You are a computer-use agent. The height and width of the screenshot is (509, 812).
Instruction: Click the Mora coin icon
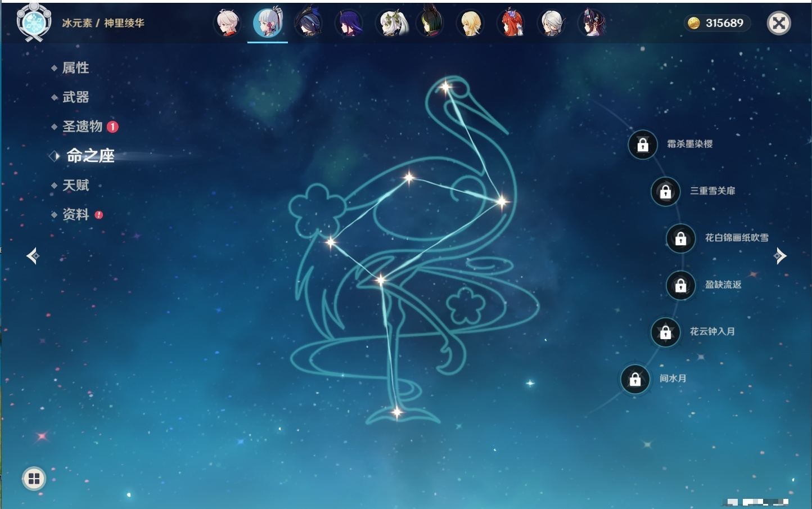coord(694,23)
